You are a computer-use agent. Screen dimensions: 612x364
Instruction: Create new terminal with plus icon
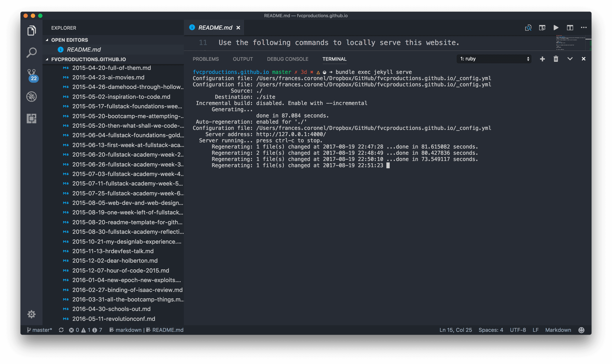coord(542,59)
